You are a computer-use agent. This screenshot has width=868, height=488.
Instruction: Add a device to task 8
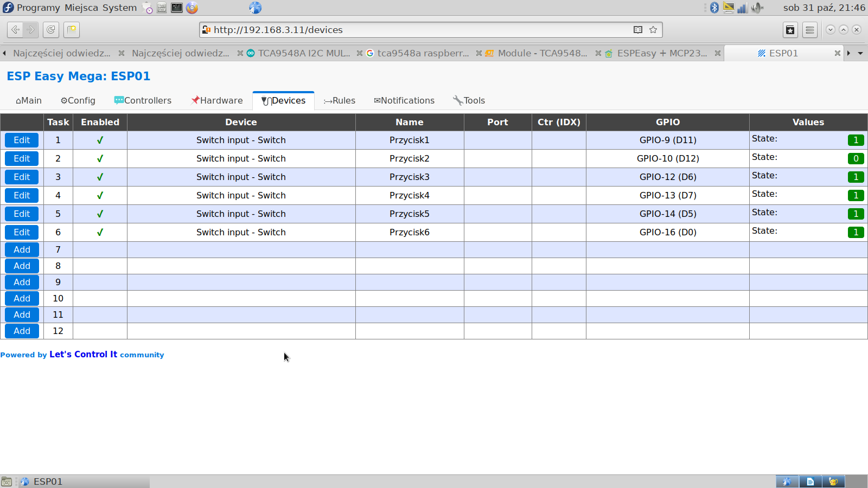click(x=22, y=266)
